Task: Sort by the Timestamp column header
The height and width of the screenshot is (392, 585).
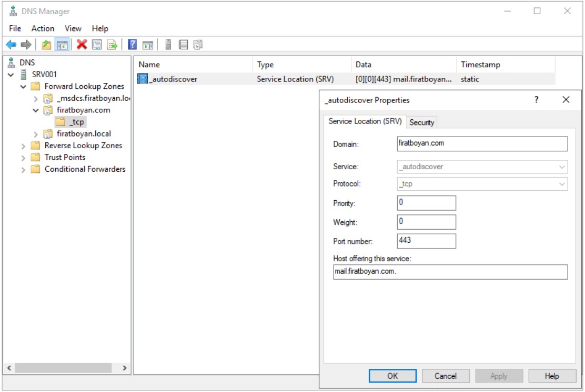Action: coord(506,65)
